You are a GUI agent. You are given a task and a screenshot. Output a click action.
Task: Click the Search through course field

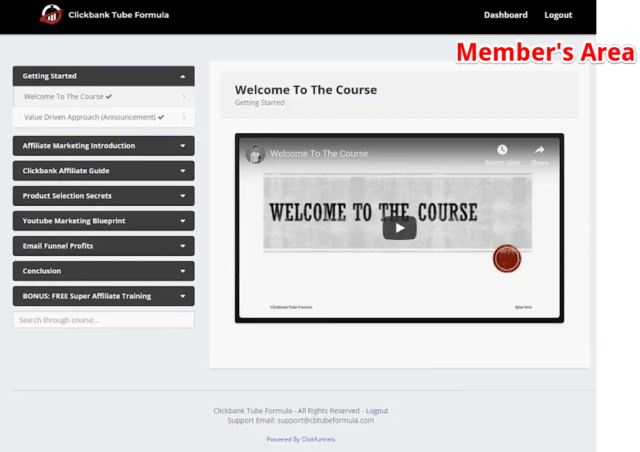pyautogui.click(x=104, y=320)
